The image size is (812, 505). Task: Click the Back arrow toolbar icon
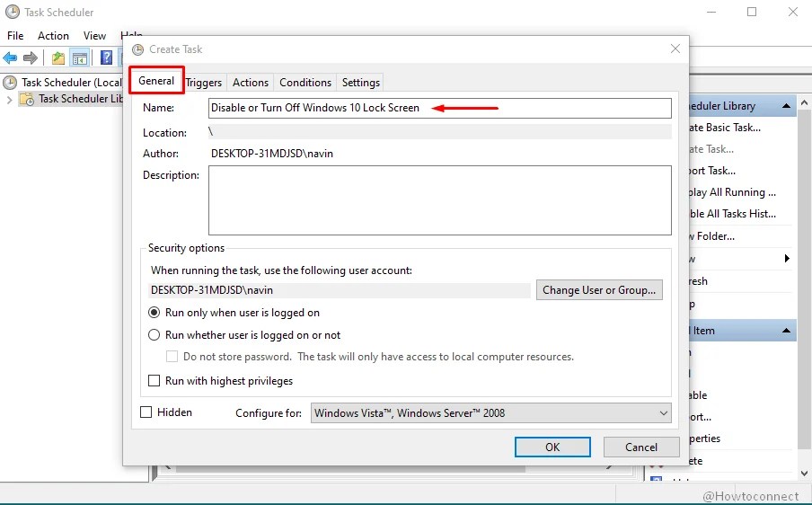[x=10, y=58]
